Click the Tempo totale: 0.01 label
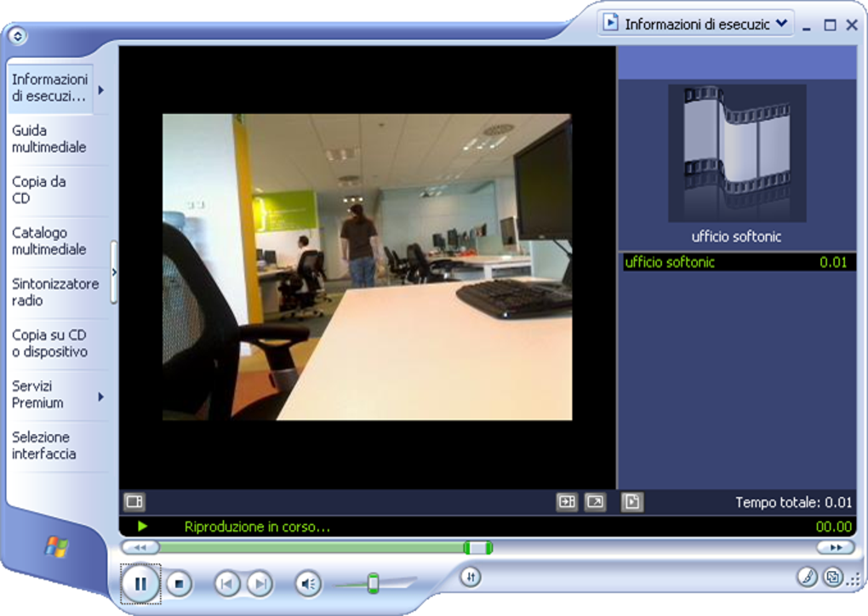This screenshot has height=616, width=868. click(x=793, y=503)
